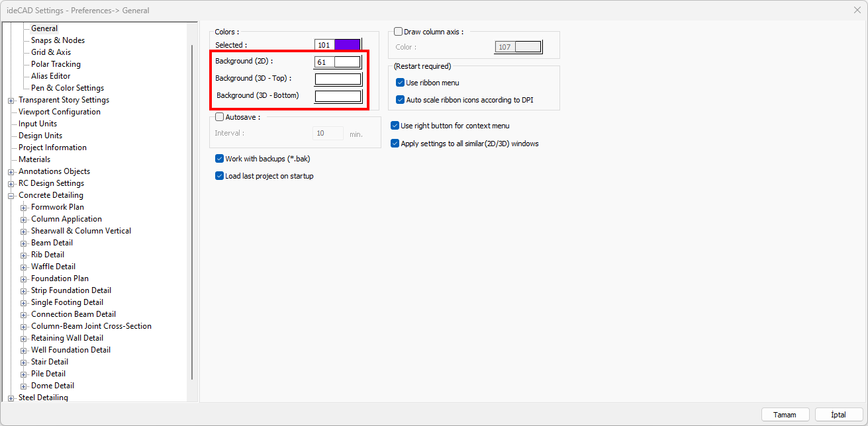Select Strip Foundation Detail item
868x426 pixels.
point(71,290)
